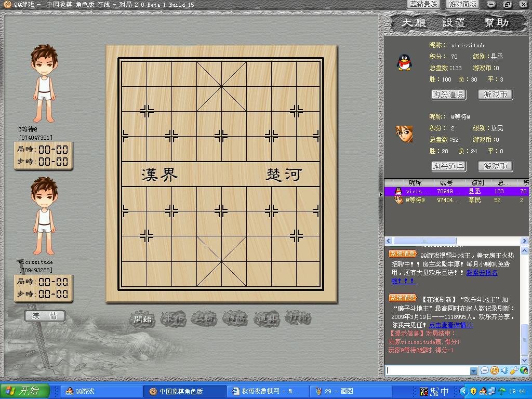Click chat log scroll-up arrow
The image size is (532, 399).
click(524, 251)
